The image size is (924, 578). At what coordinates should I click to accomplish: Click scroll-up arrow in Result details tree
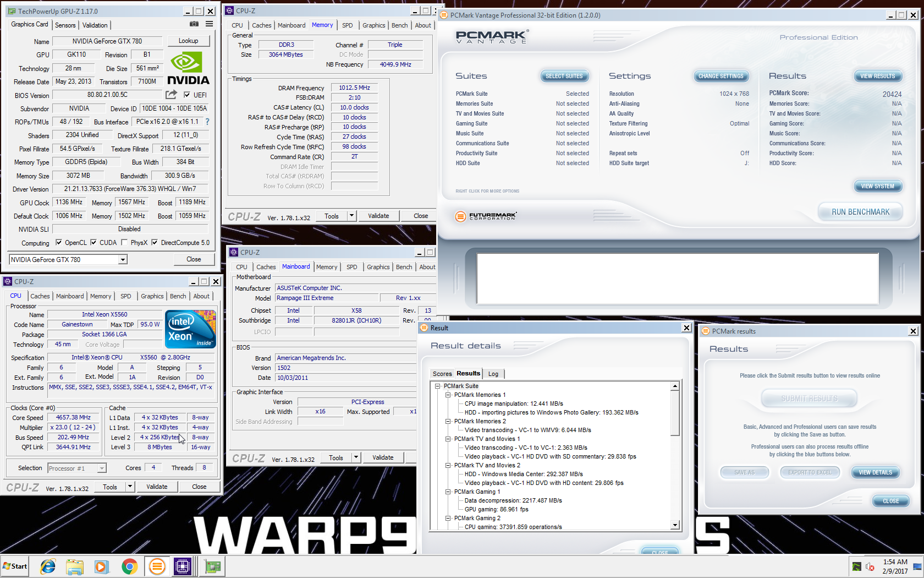coord(675,386)
